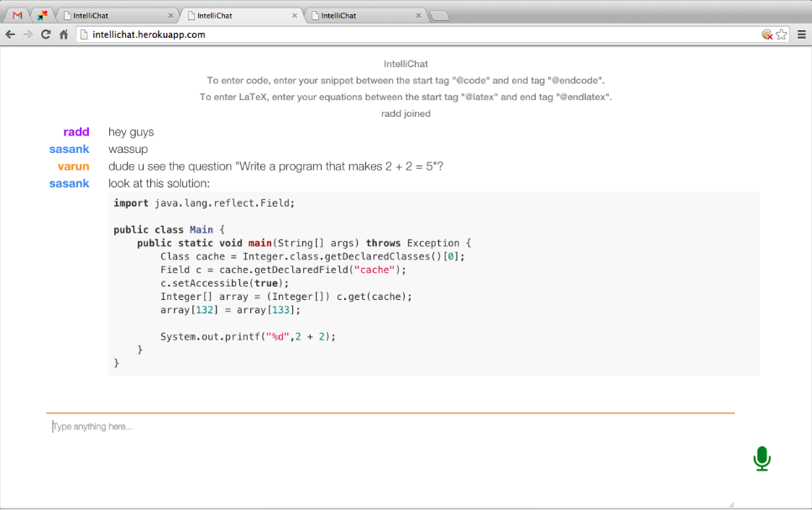Click the message 'hey guys'
Screen dimensions: 812x510
coord(131,132)
